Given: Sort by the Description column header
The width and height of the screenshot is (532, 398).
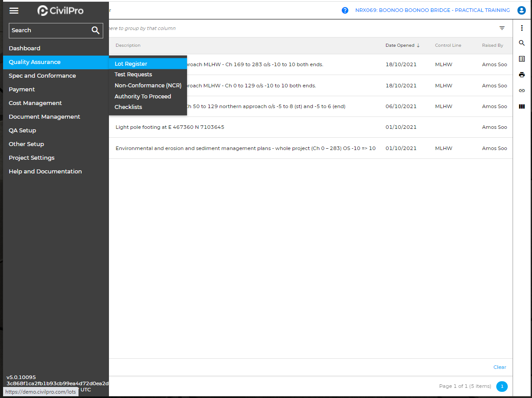Looking at the screenshot, I should coord(128,45).
